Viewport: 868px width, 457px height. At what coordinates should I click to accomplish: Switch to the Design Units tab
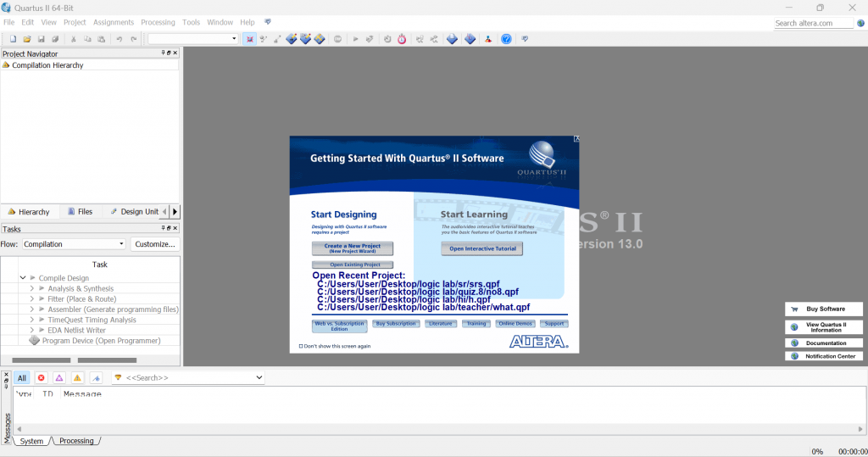click(x=135, y=212)
